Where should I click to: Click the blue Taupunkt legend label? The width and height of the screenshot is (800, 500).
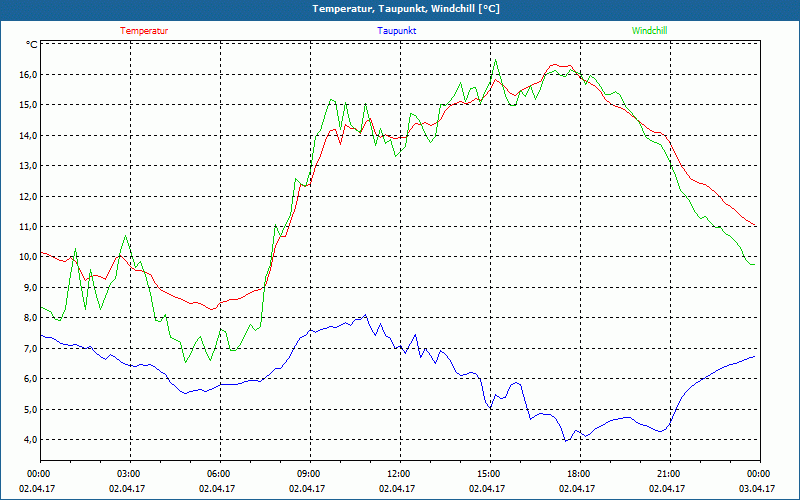pyautogui.click(x=396, y=31)
